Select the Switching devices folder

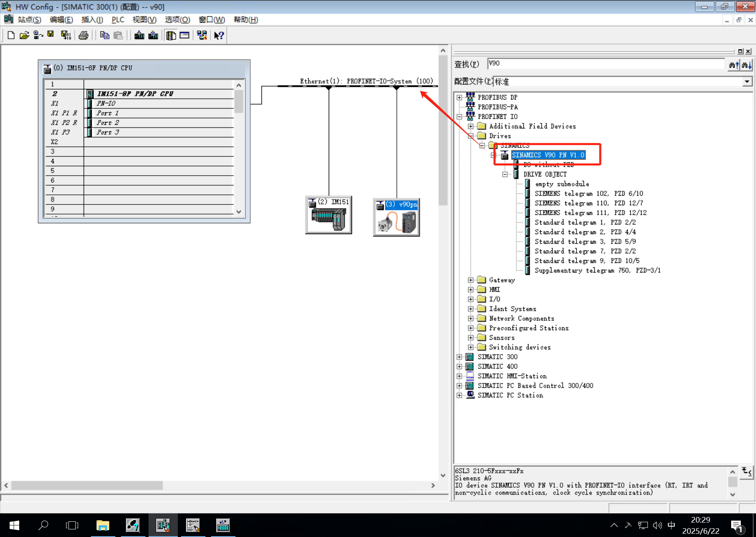520,347
